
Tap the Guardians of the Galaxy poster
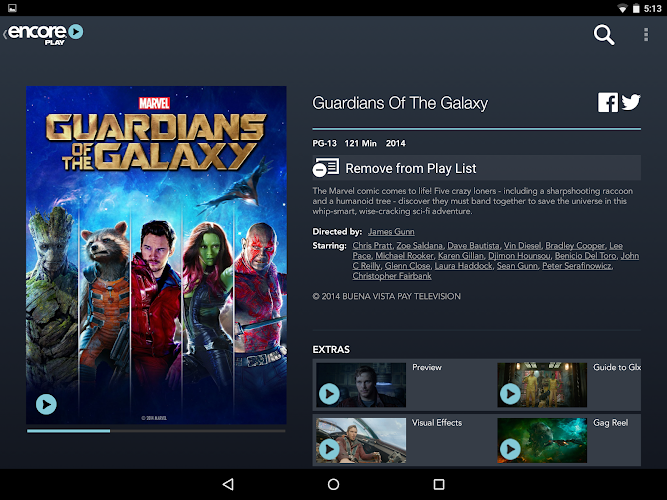156,255
